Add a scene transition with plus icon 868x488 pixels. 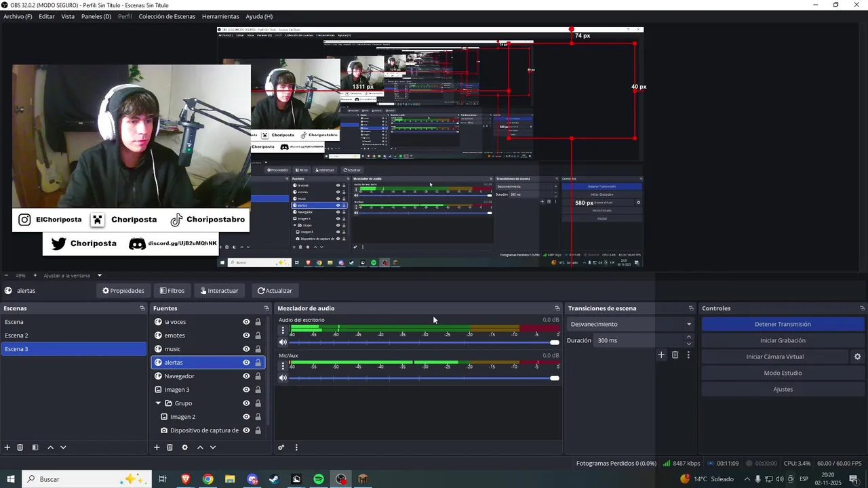662,354
